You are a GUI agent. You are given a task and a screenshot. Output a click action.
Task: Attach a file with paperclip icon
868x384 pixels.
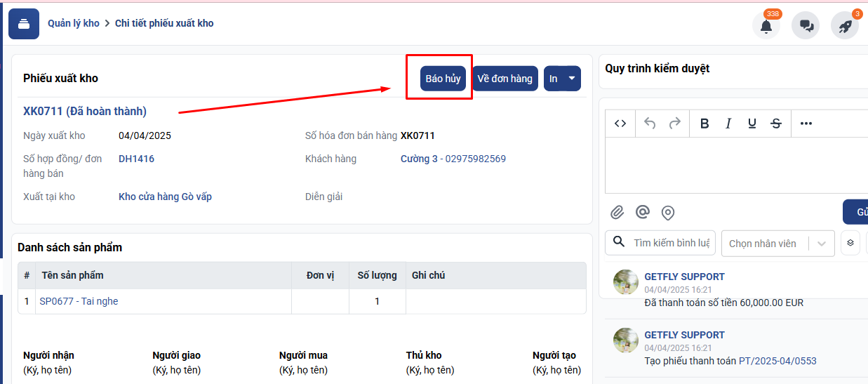[x=617, y=212]
